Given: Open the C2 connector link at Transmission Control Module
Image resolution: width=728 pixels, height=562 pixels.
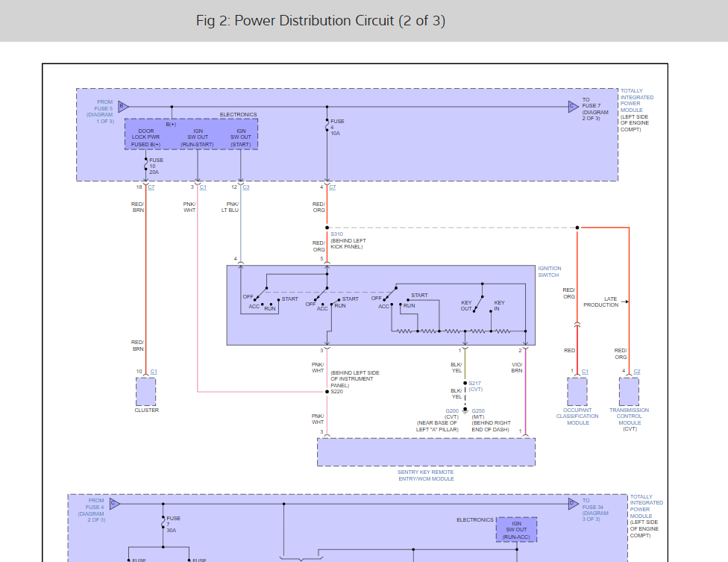Looking at the screenshot, I should pos(636,372).
